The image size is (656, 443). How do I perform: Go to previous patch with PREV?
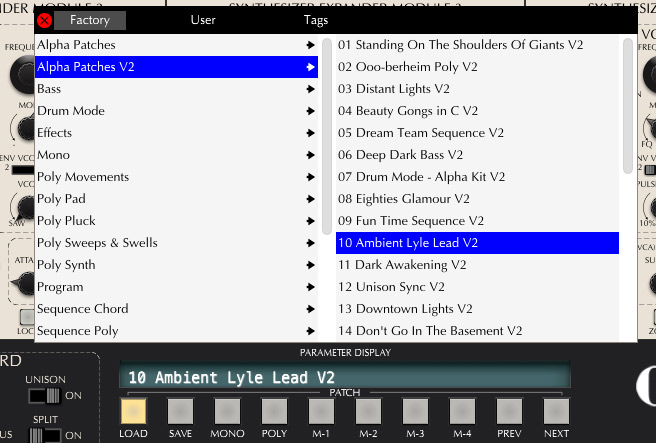pos(510,411)
